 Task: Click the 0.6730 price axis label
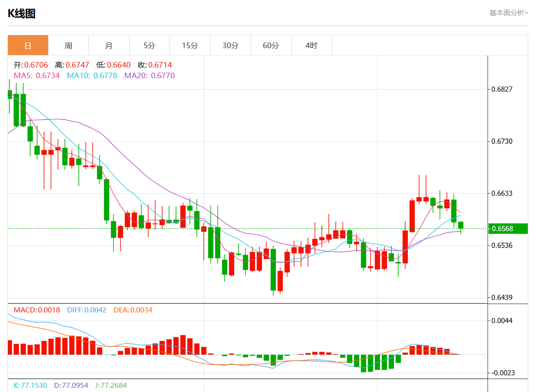pyautogui.click(x=502, y=141)
